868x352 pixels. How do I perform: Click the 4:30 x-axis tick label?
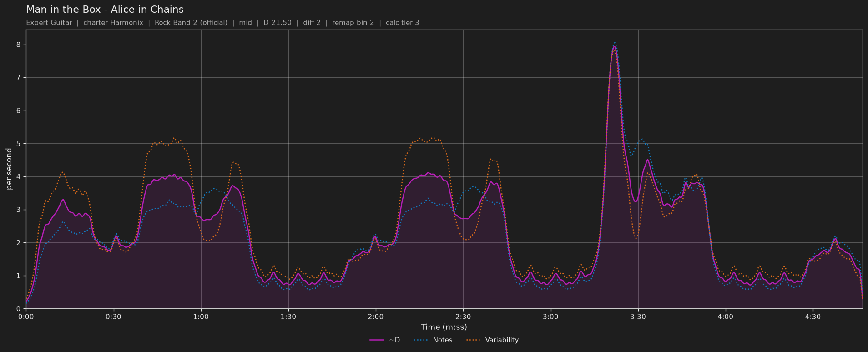coord(813,317)
